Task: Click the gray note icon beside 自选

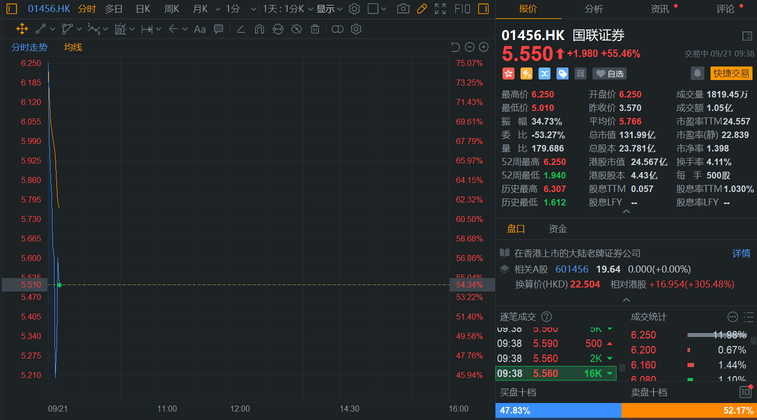Action: tap(580, 73)
